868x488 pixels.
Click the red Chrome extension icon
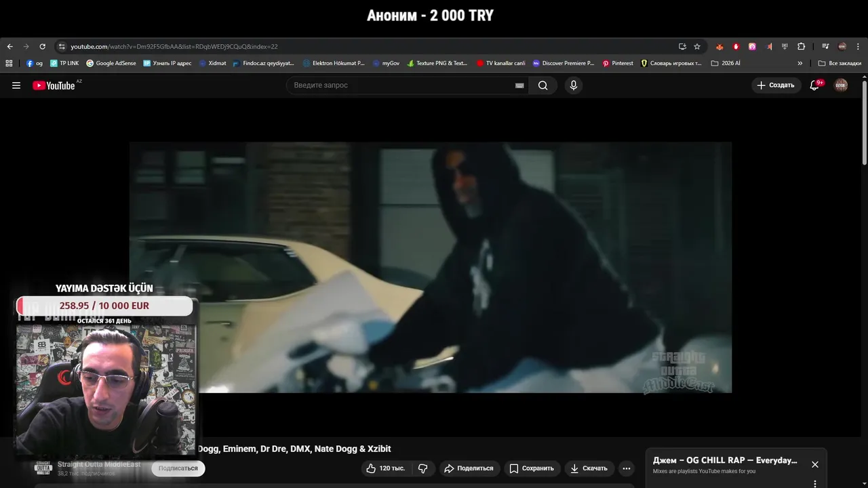[x=736, y=47]
